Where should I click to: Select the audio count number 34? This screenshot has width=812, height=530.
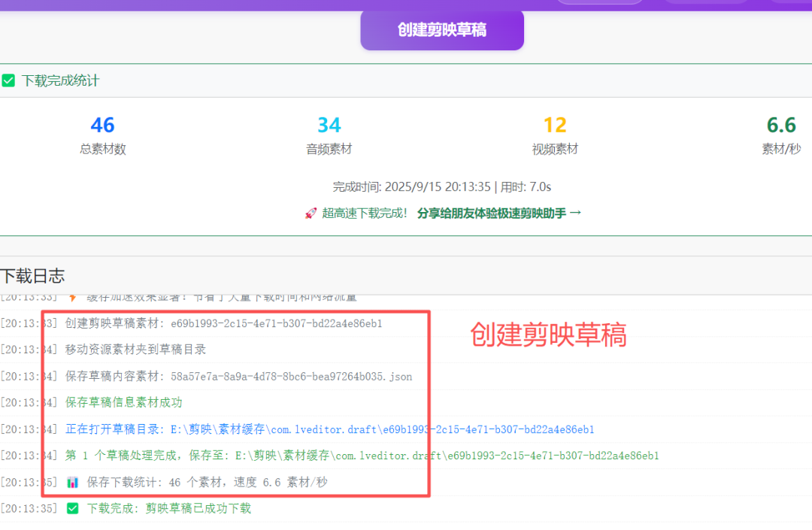click(x=329, y=126)
